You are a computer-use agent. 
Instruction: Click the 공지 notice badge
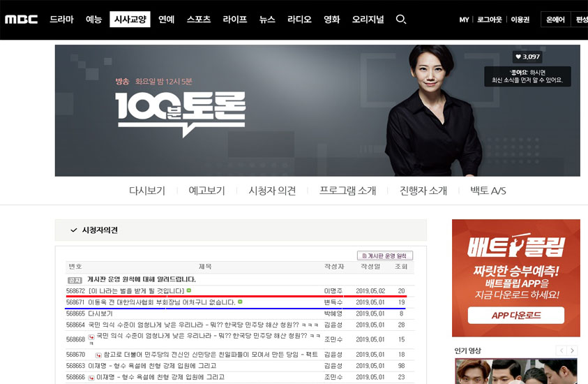(74, 279)
